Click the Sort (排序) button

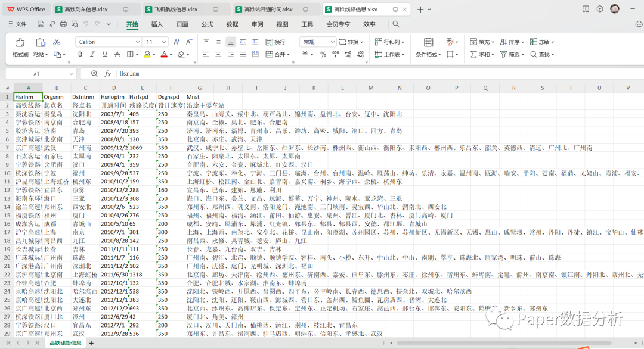pos(512,42)
